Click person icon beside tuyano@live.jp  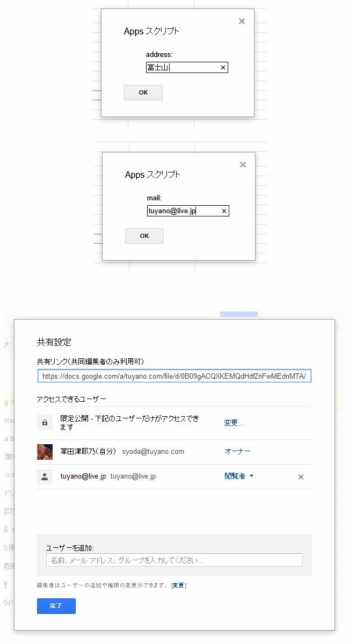(x=45, y=476)
